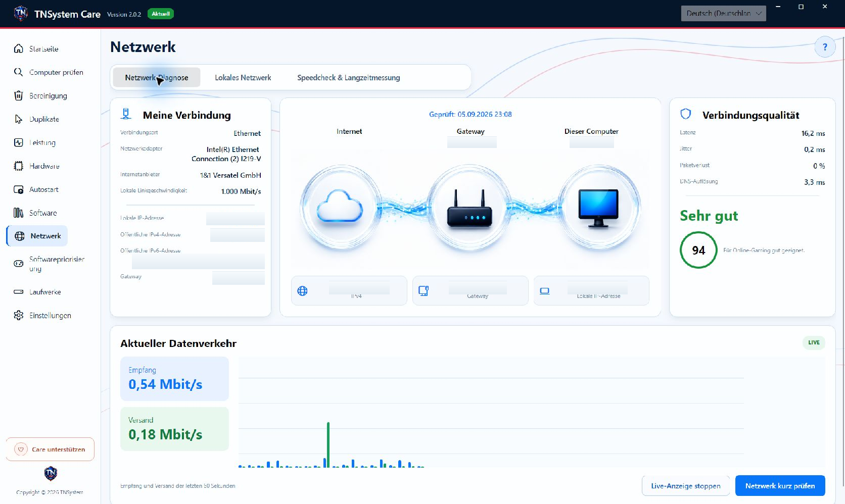This screenshot has width=845, height=504.
Task: Open the Startseite home icon
Action: click(x=19, y=48)
